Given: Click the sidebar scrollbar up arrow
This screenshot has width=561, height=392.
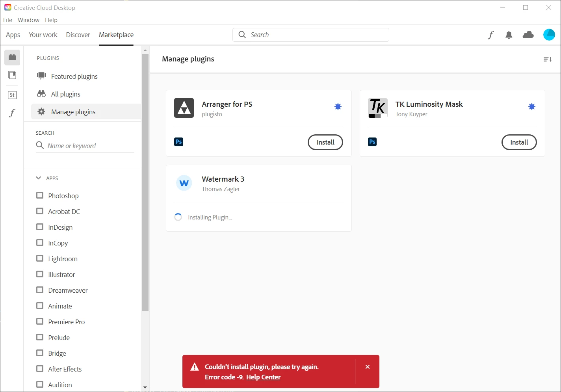Looking at the screenshot, I should [x=145, y=50].
